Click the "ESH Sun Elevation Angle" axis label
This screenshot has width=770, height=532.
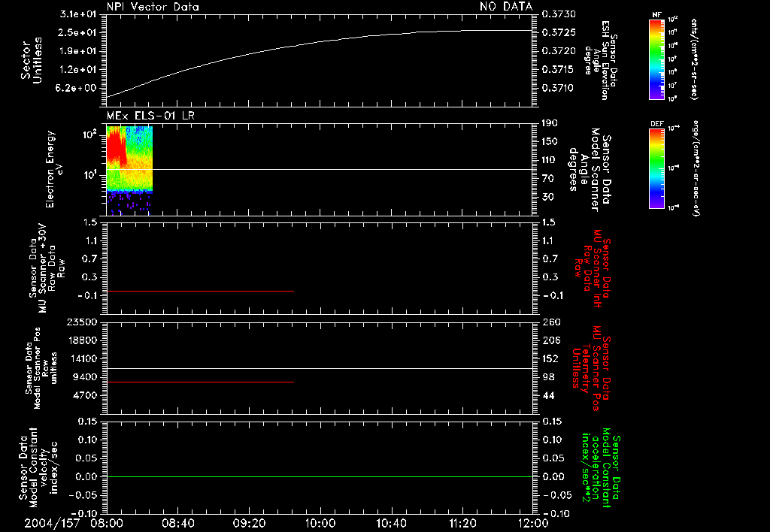(x=600, y=60)
